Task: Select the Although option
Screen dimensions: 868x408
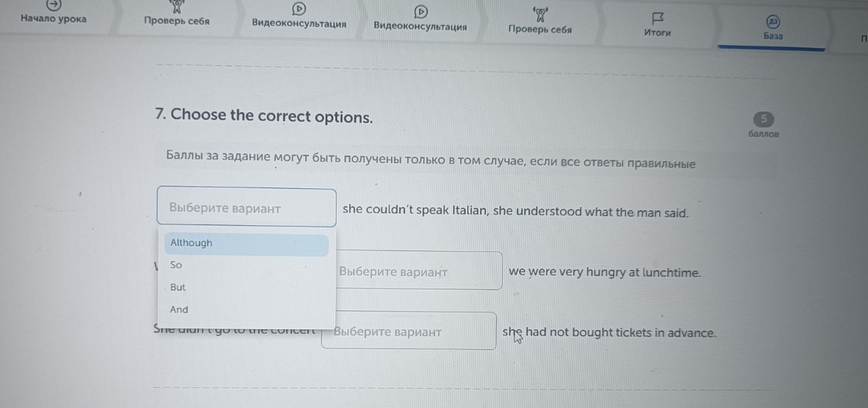Action: pos(191,243)
